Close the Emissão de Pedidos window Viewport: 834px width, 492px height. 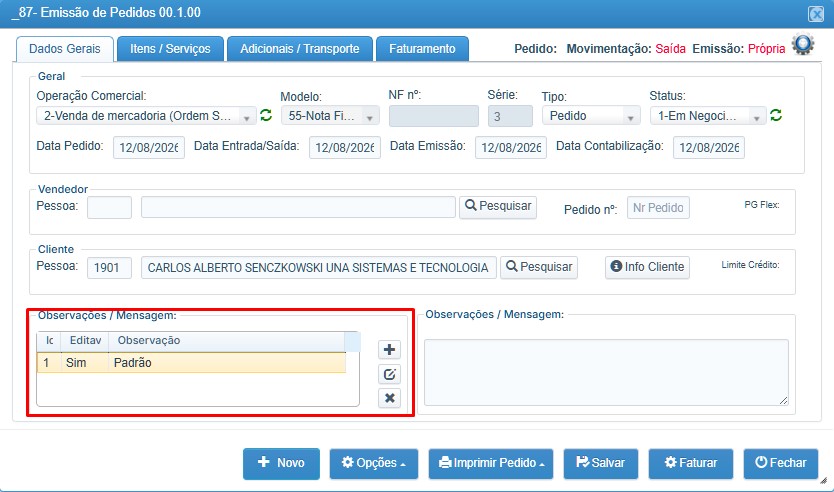(x=815, y=13)
